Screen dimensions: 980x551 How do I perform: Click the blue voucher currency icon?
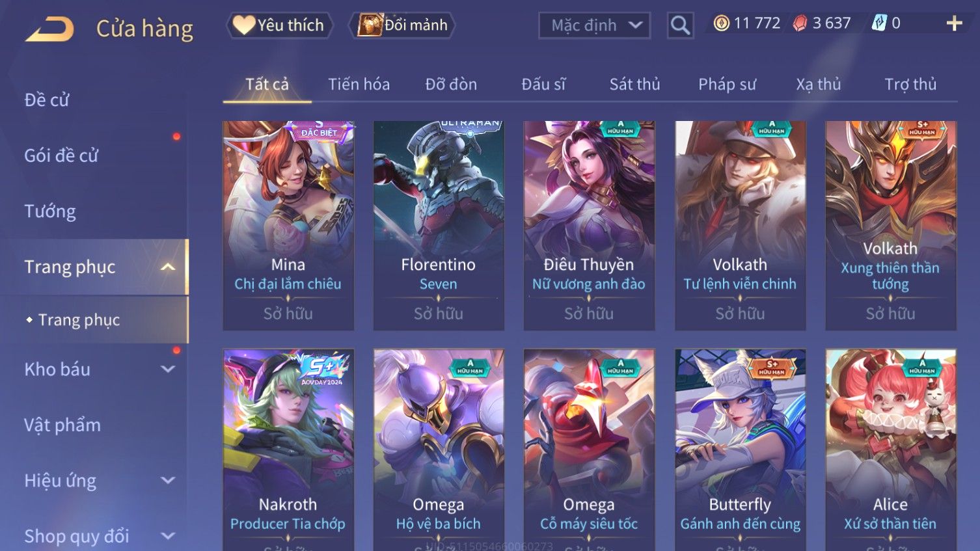(879, 23)
